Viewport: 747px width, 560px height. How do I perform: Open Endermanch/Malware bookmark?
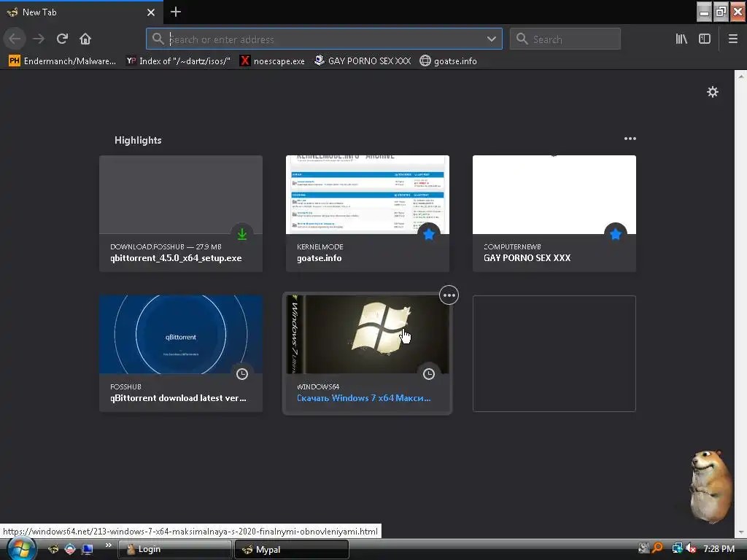(x=63, y=61)
